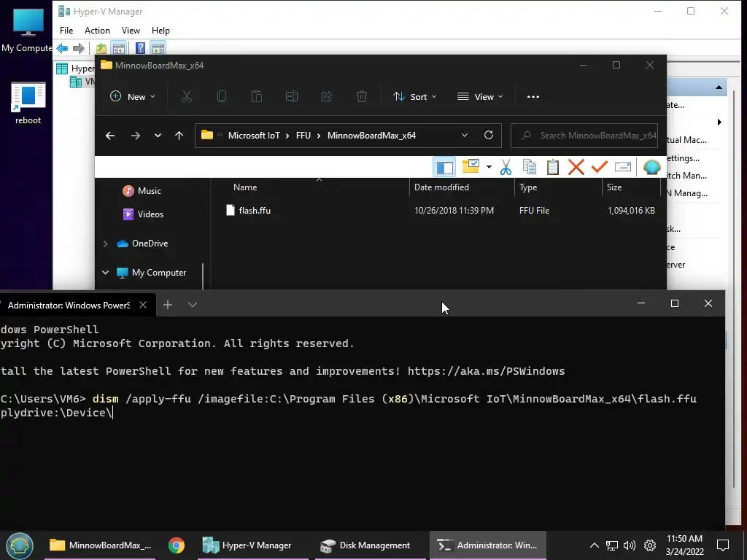Go forward in File Explorer navigation
Image resolution: width=747 pixels, height=560 pixels.
tap(136, 136)
